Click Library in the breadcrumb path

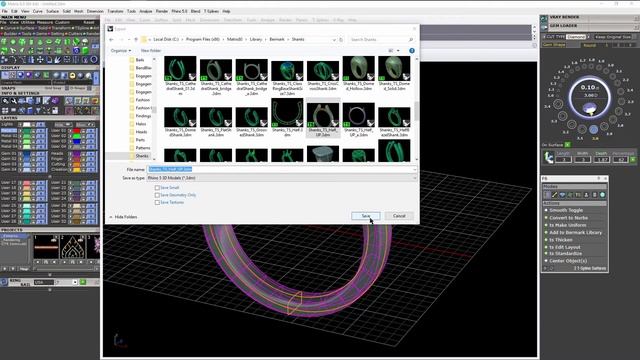[256, 40]
